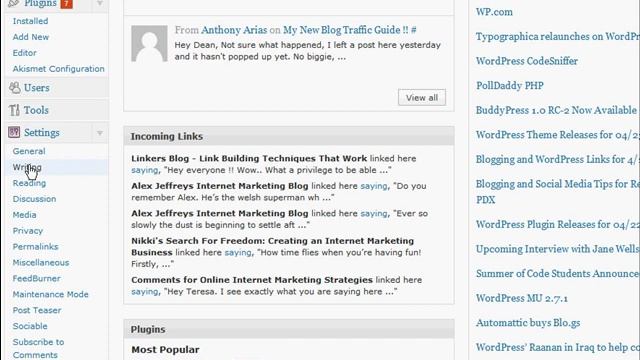
Task: Open Miscellaneous settings
Action: [x=41, y=262]
